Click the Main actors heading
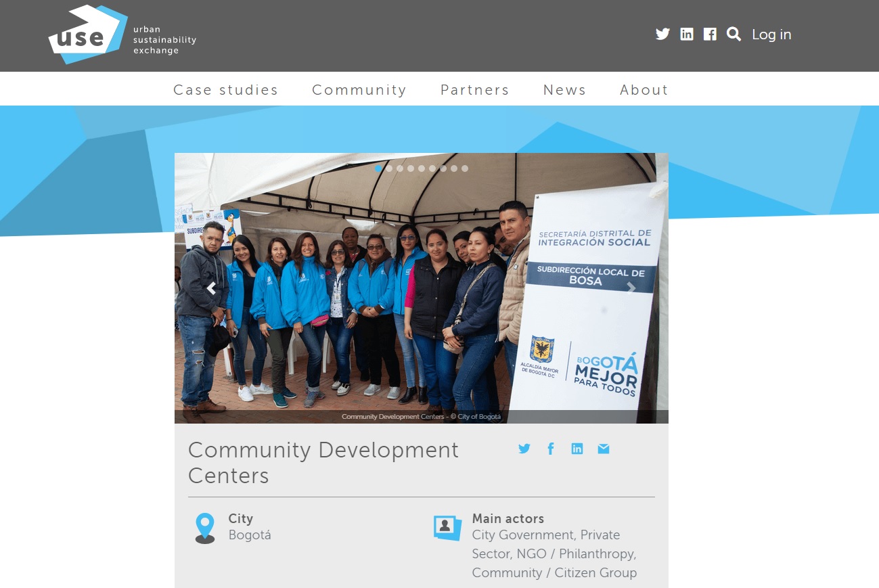The height and width of the screenshot is (588, 879). coord(508,519)
